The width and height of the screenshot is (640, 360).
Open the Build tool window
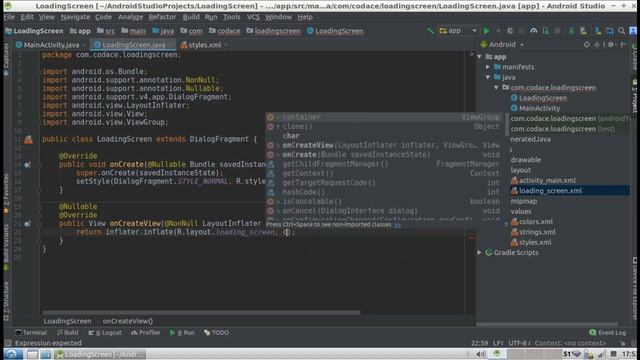68,333
